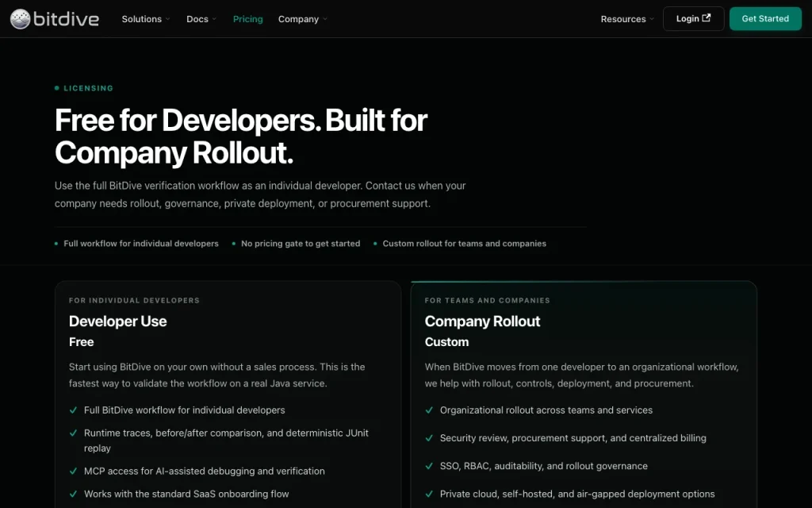
Task: Click the 'Company Rollout' card title
Action: click(482, 321)
